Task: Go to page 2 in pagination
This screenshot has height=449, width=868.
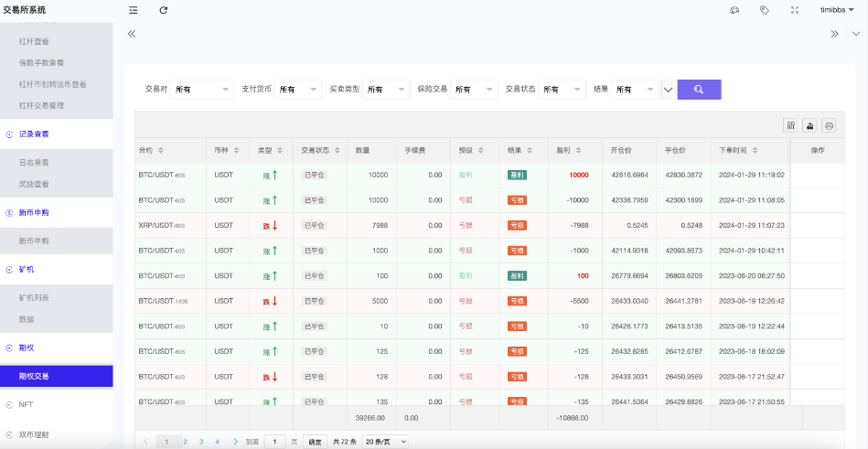Action: [184, 441]
